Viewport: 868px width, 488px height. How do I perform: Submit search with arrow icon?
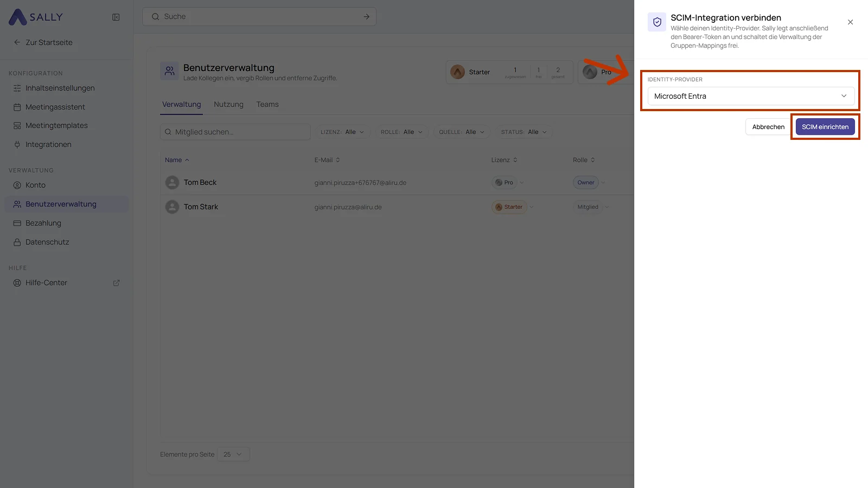click(x=366, y=17)
